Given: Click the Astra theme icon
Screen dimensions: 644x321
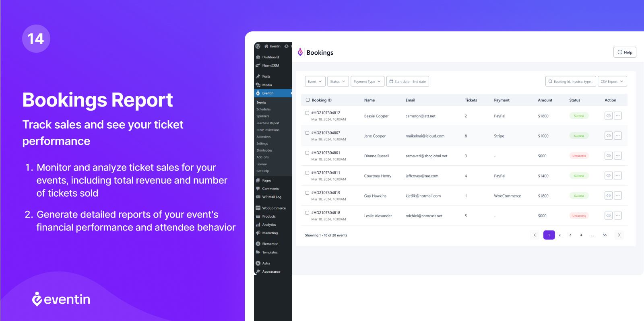Looking at the screenshot, I should coord(258,263).
